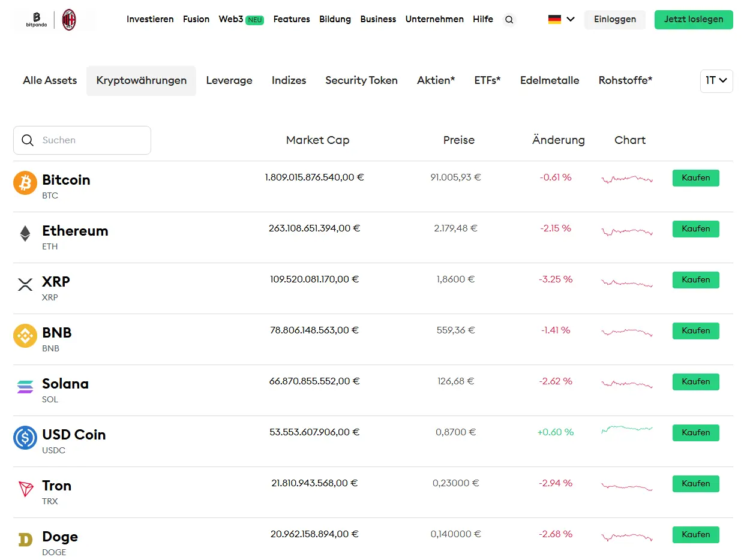Screen dimensions: 750x560
Task: Open the USD Coin green mini chart
Action: [x=627, y=429]
